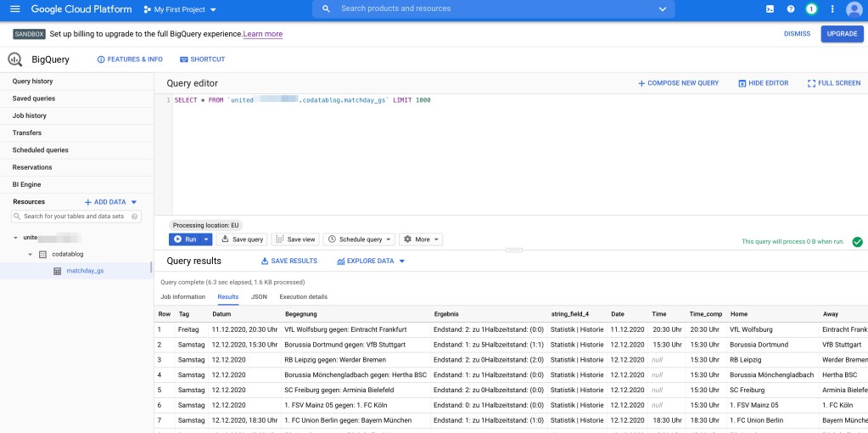868x433 pixels.
Task: Click the 'Borussia Mönchengladbach' Home cell
Action: coord(771,375)
